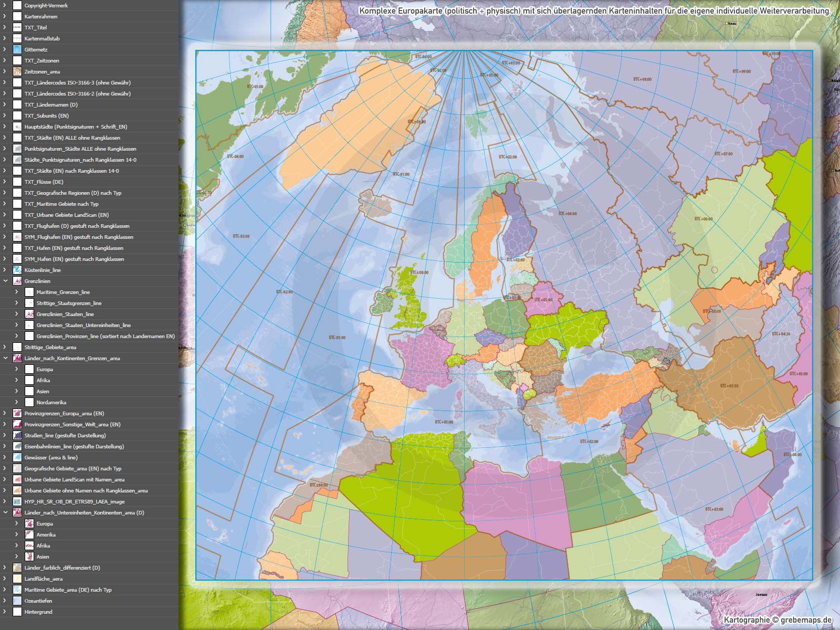Click the Straßen_line layer thumbnail
The height and width of the screenshot is (630, 840).
[17, 435]
